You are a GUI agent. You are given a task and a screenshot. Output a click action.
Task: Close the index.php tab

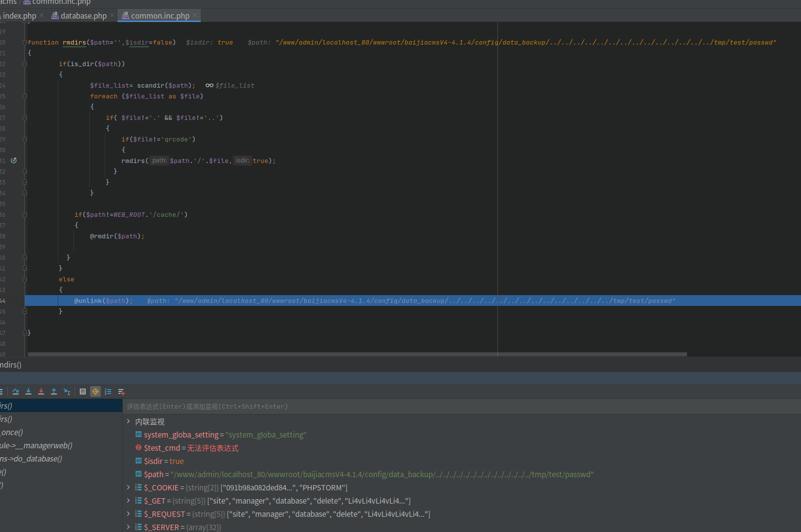tap(42, 16)
